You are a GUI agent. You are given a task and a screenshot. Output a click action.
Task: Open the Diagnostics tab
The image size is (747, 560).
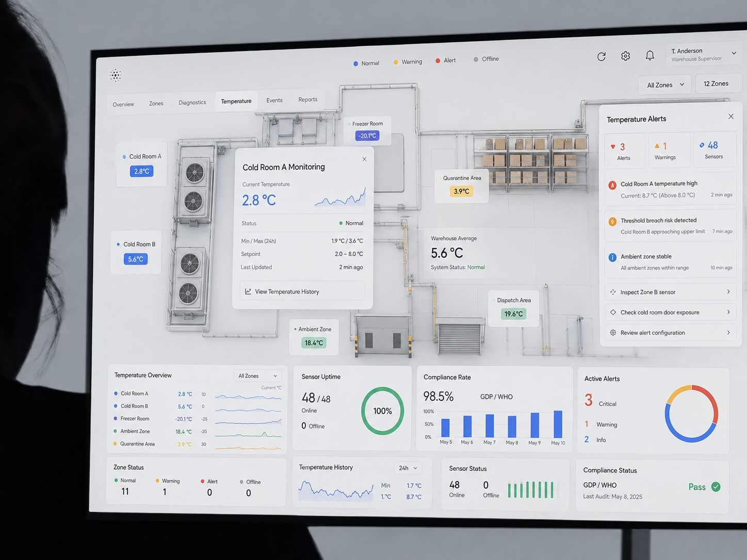tap(192, 102)
